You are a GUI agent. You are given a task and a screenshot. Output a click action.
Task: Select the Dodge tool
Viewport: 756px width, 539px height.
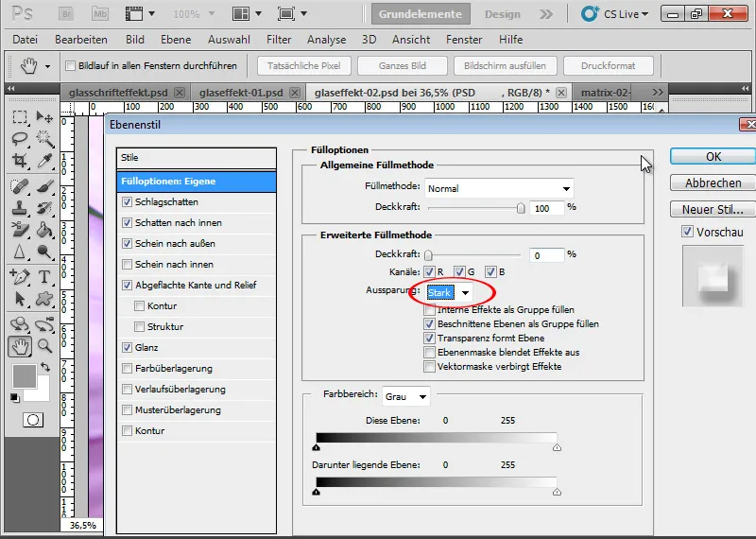(44, 252)
